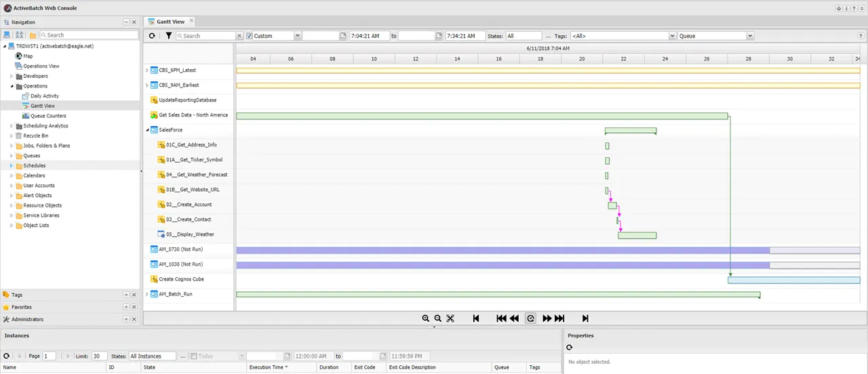Skip back a large timeline step

(501, 318)
